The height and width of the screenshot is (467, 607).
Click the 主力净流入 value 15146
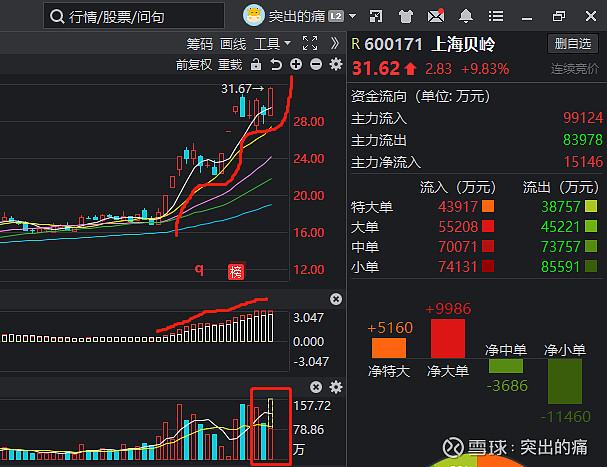pyautogui.click(x=583, y=162)
